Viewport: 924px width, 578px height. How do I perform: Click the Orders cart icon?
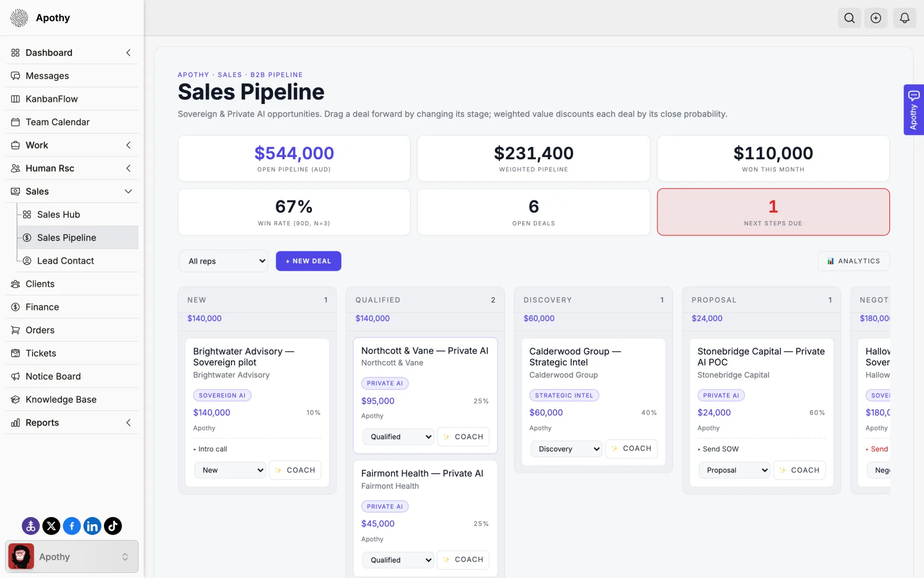[15, 330]
